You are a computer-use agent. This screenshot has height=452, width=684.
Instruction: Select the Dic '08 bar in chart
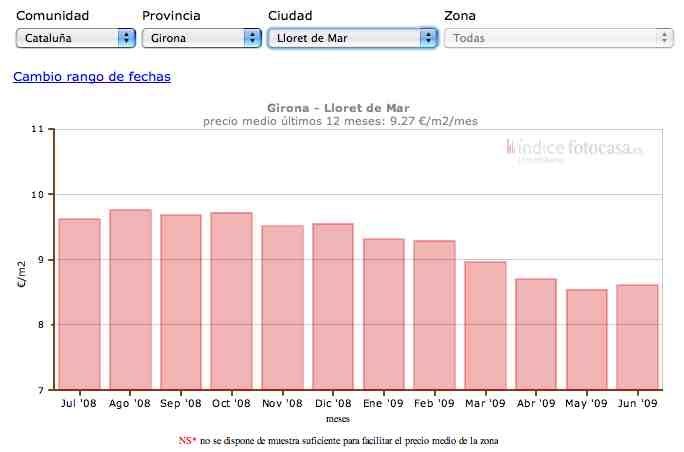[x=333, y=307]
